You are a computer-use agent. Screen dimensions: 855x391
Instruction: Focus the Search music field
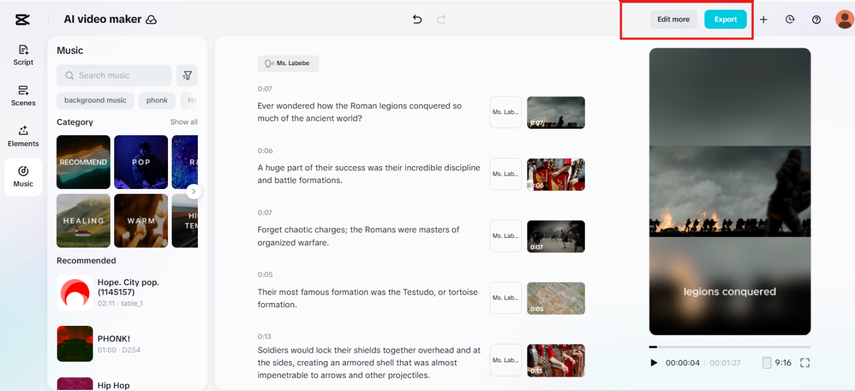point(114,75)
